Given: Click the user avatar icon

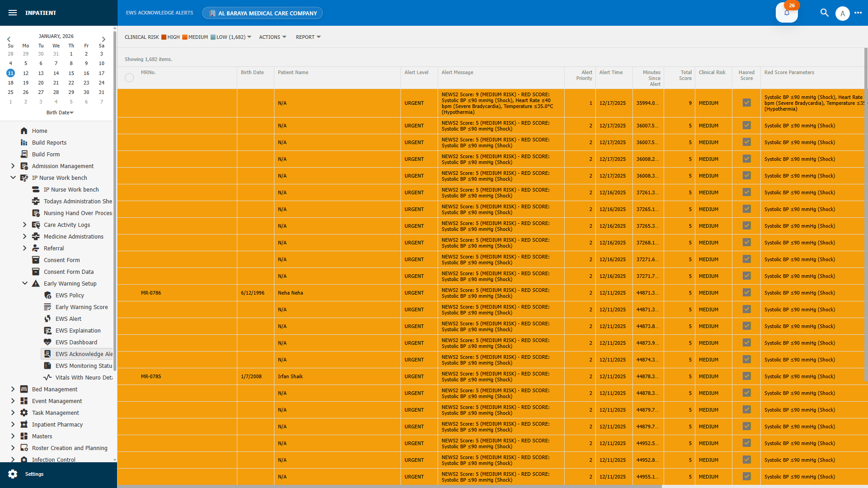Looking at the screenshot, I should click(843, 13).
